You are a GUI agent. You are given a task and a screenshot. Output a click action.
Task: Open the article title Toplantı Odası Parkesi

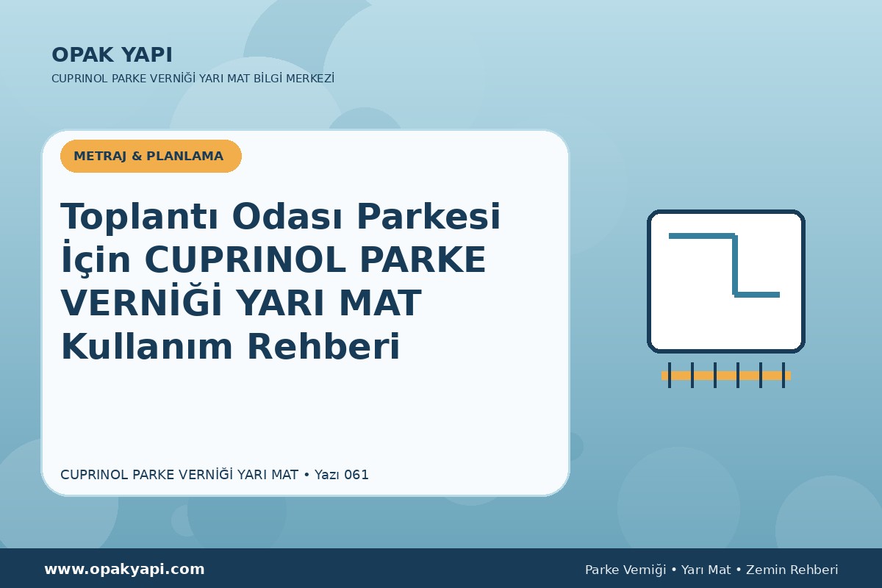pos(280,282)
